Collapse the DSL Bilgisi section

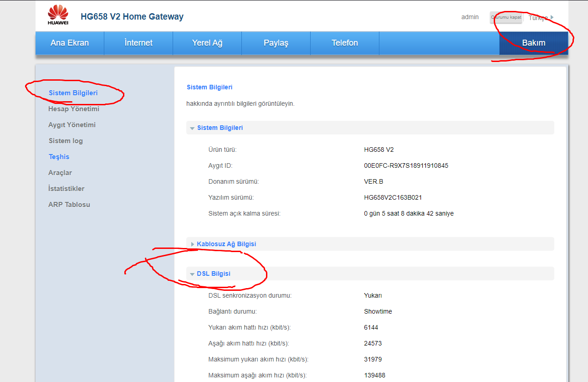370,274
